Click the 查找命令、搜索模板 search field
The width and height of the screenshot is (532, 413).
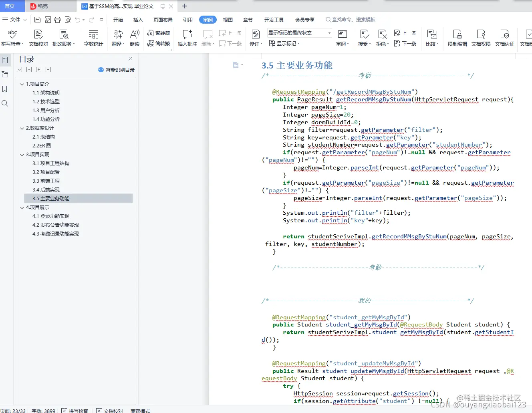point(351,20)
